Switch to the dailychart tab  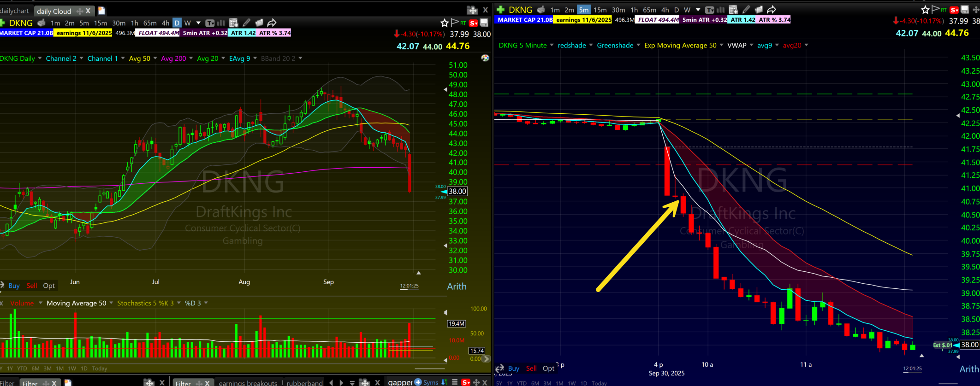[x=15, y=11]
